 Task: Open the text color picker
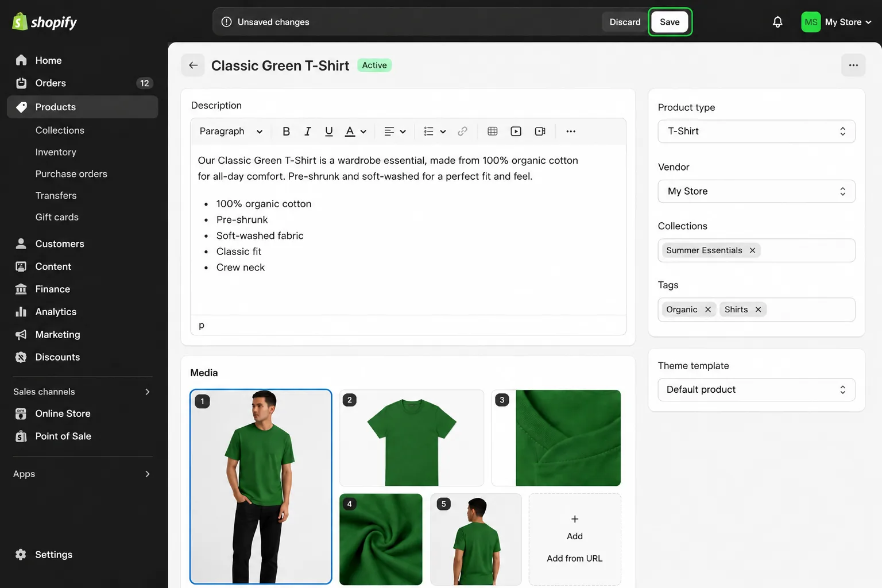[355, 131]
